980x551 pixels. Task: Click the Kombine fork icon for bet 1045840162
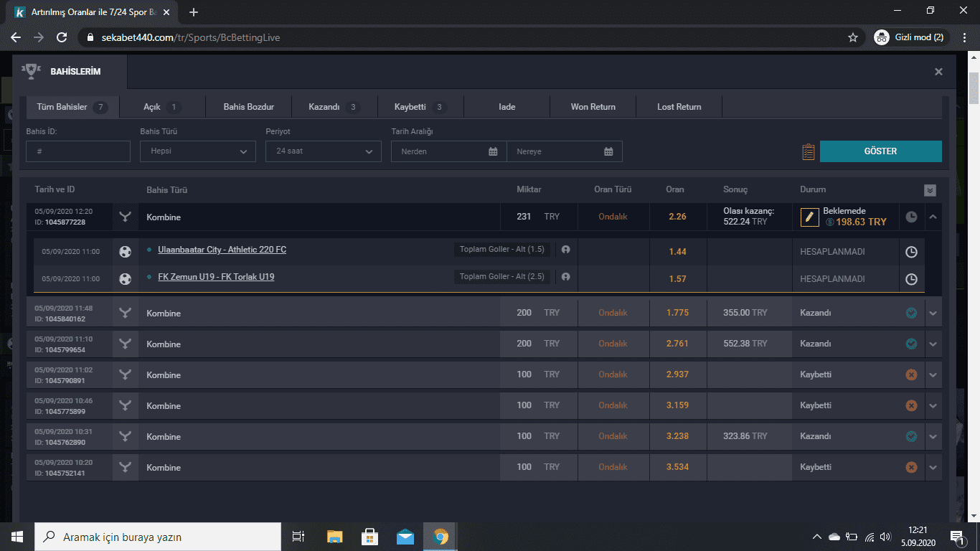pos(126,313)
